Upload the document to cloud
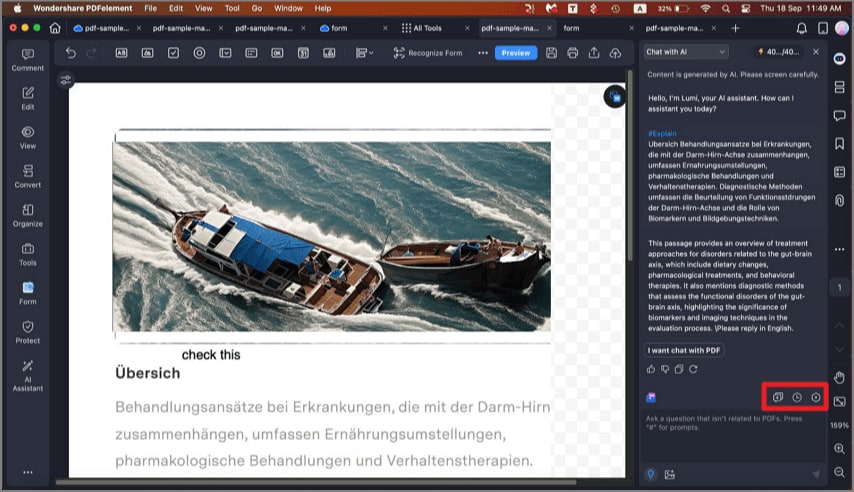Viewport: 854px width, 492px height. (615, 53)
